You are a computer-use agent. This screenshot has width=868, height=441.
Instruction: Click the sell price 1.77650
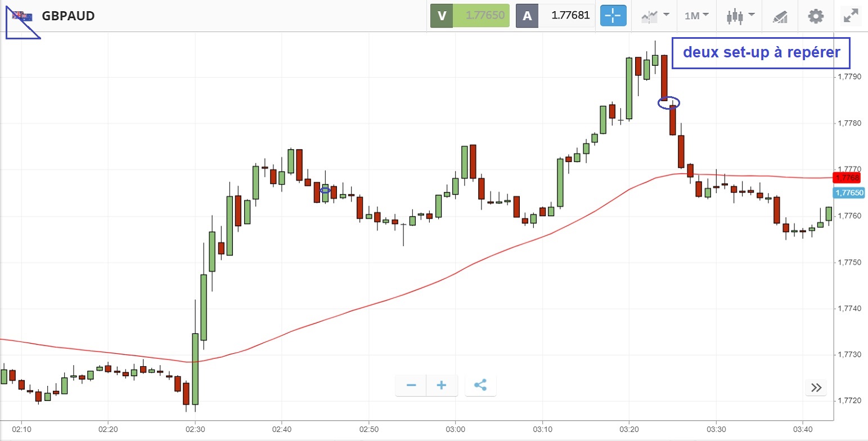tap(481, 16)
